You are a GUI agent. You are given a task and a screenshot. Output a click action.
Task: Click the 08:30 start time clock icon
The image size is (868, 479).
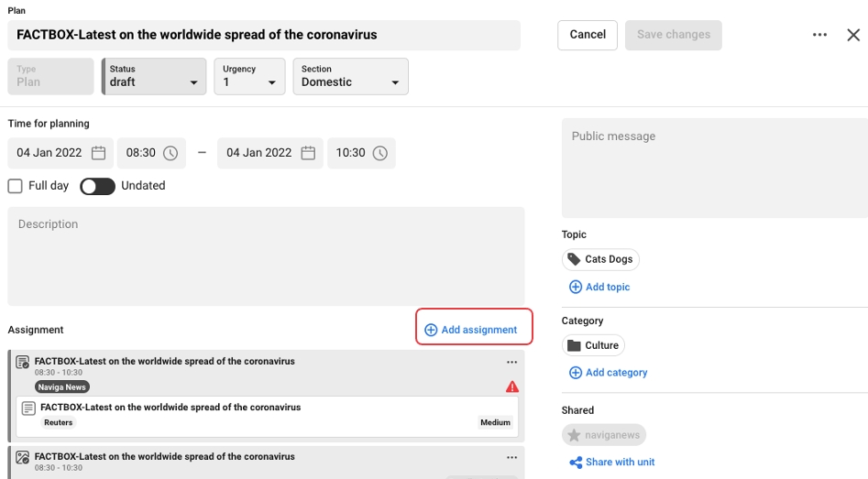pos(171,153)
